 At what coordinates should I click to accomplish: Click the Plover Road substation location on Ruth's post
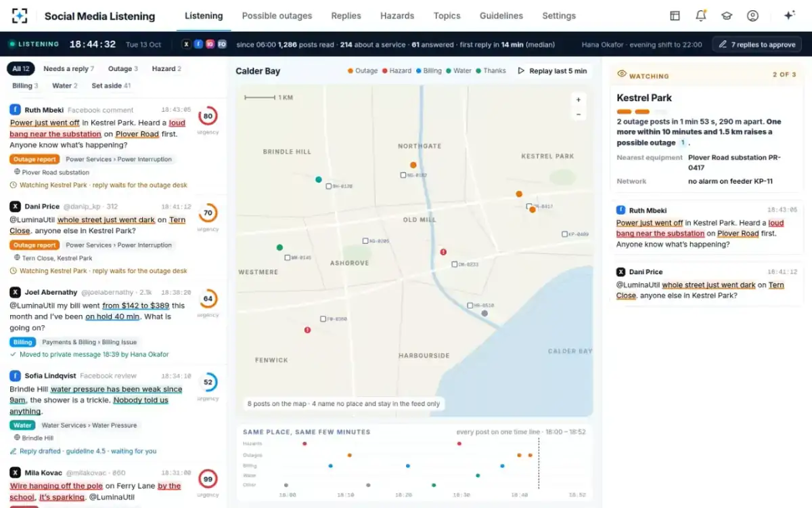[51, 172]
